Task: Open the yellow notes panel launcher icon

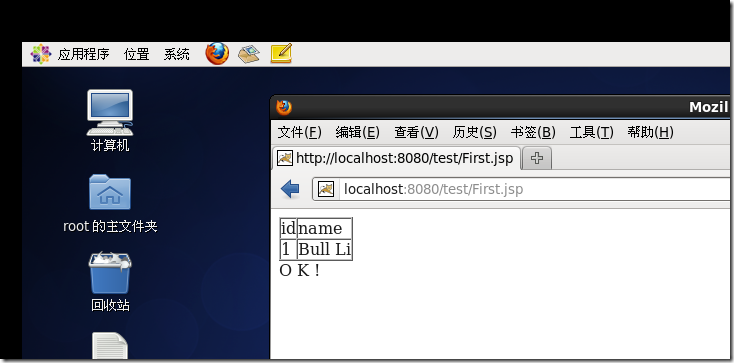Action: tap(281, 54)
